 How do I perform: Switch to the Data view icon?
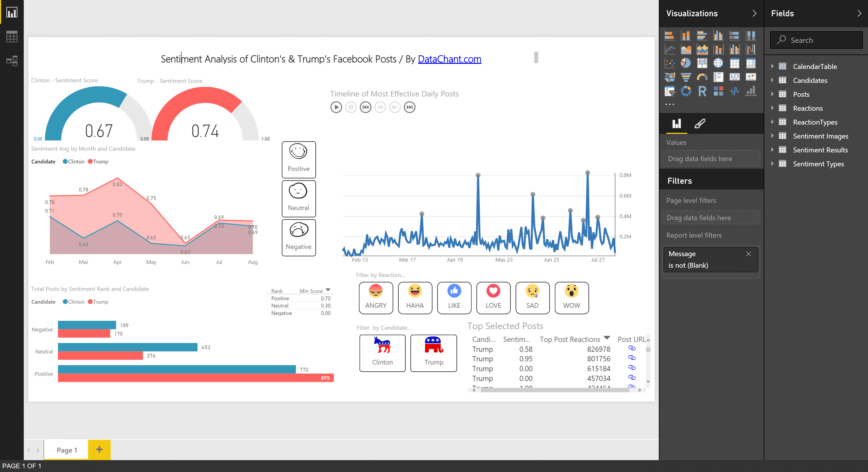pyautogui.click(x=12, y=37)
